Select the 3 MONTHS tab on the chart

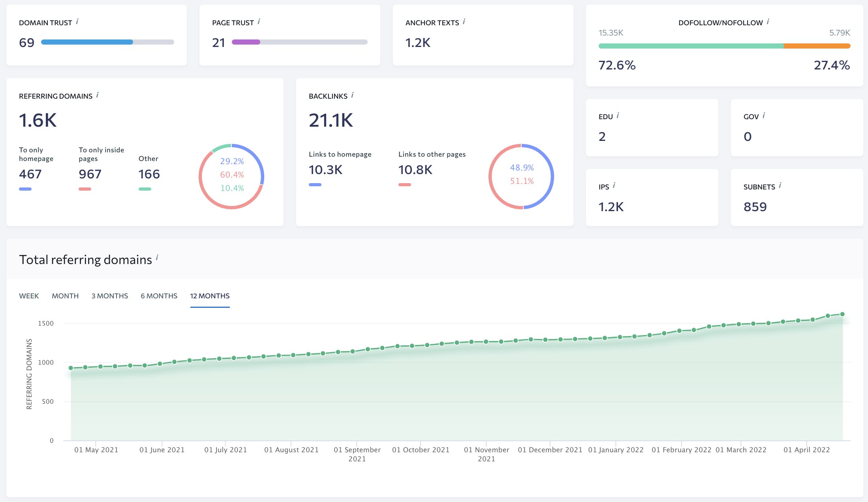[109, 296]
